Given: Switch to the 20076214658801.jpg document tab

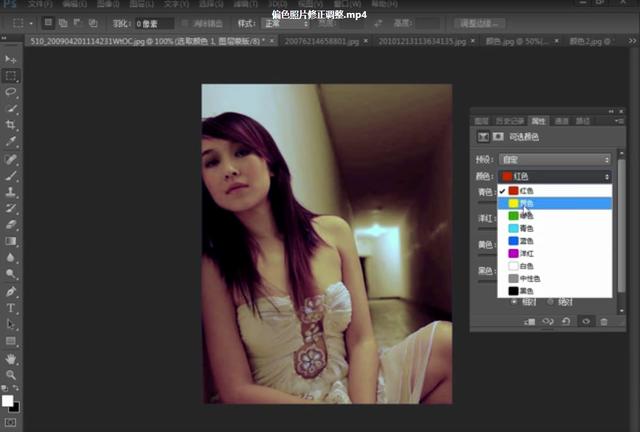Looking at the screenshot, I should point(324,42).
